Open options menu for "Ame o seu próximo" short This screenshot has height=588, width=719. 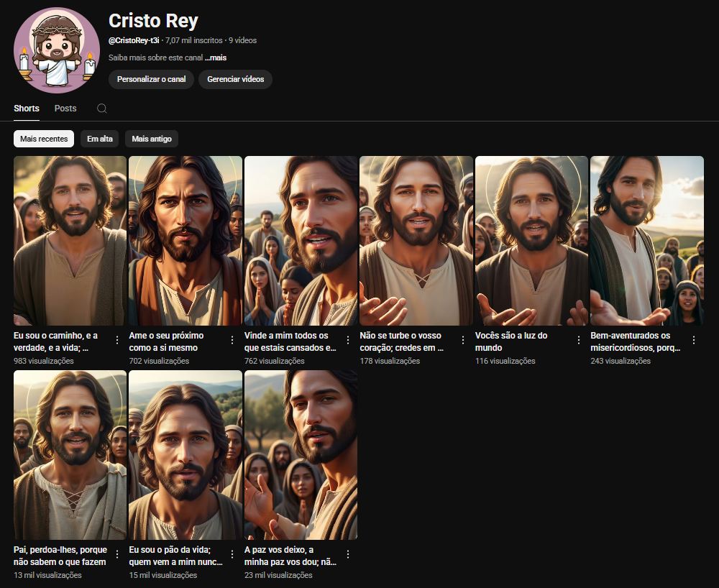coord(232,339)
